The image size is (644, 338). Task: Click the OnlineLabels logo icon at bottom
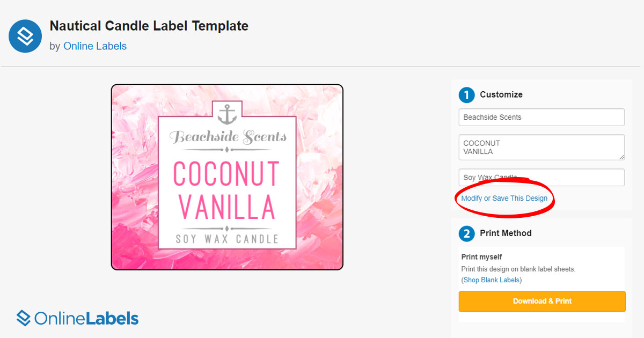click(24, 318)
